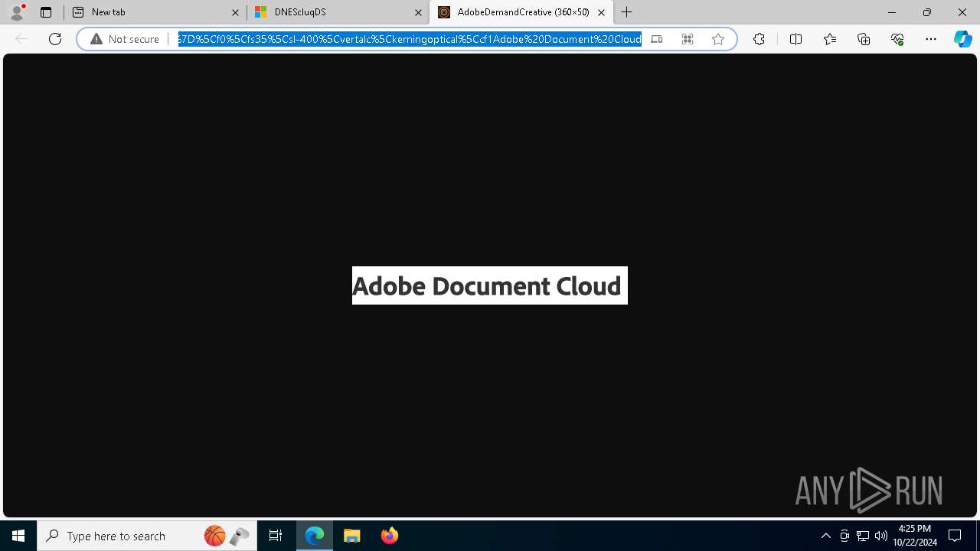Open Microsoft Edge from taskbar

315,536
